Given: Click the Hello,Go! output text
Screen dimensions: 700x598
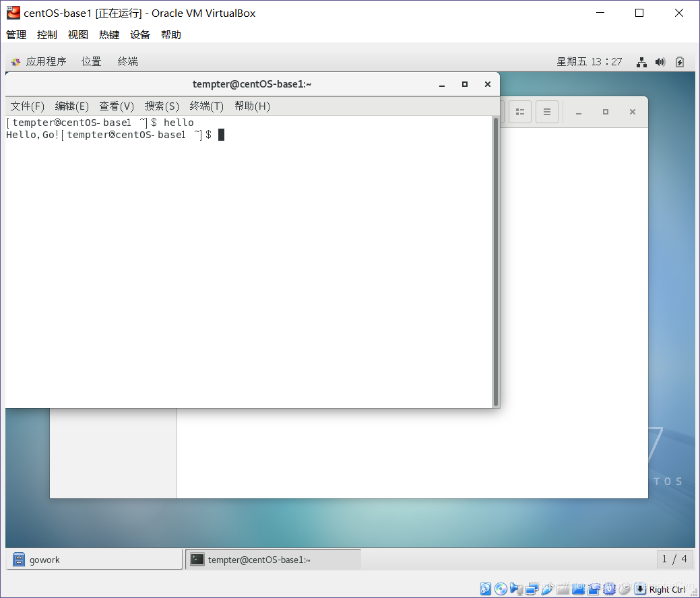Looking at the screenshot, I should pyautogui.click(x=32, y=135).
